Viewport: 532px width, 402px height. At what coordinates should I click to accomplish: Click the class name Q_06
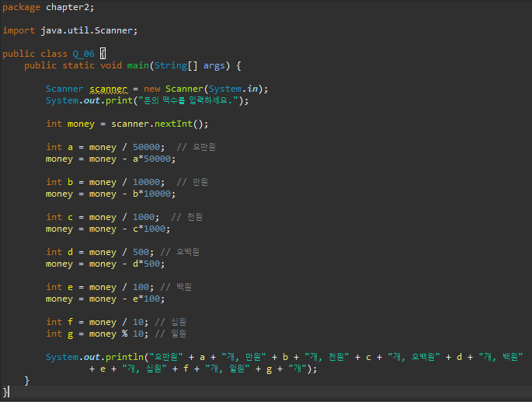pos(83,54)
